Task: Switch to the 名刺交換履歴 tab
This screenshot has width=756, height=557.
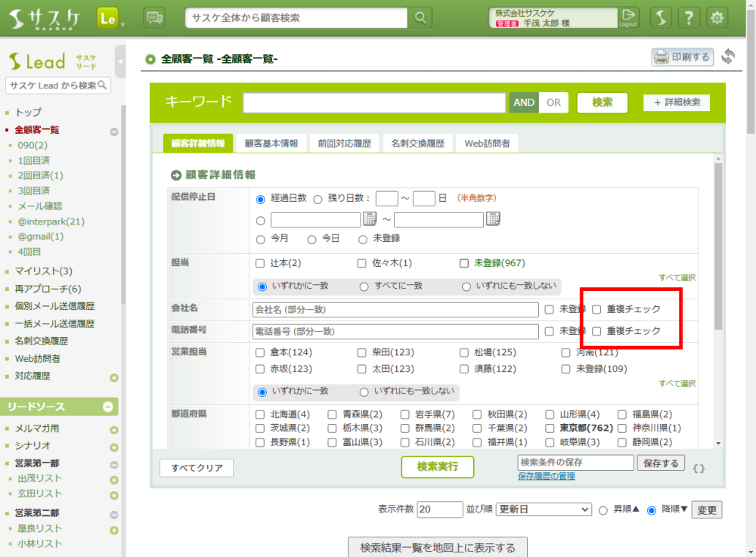Action: tap(417, 143)
